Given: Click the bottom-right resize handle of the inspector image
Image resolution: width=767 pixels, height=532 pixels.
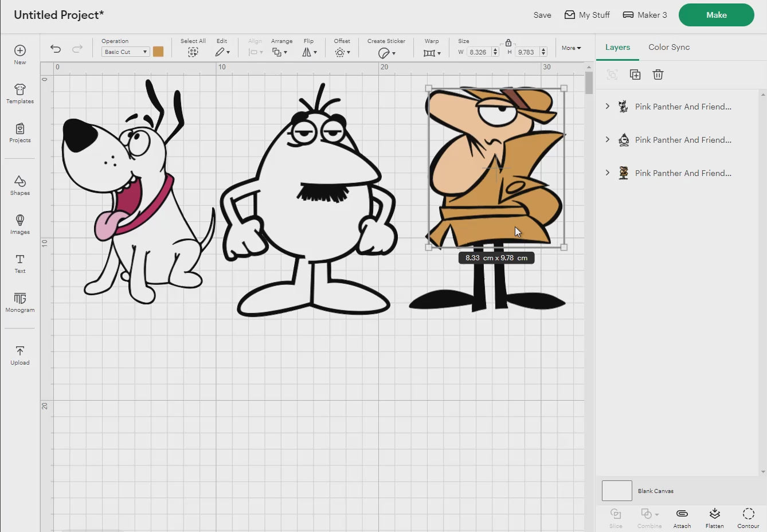Looking at the screenshot, I should point(564,247).
